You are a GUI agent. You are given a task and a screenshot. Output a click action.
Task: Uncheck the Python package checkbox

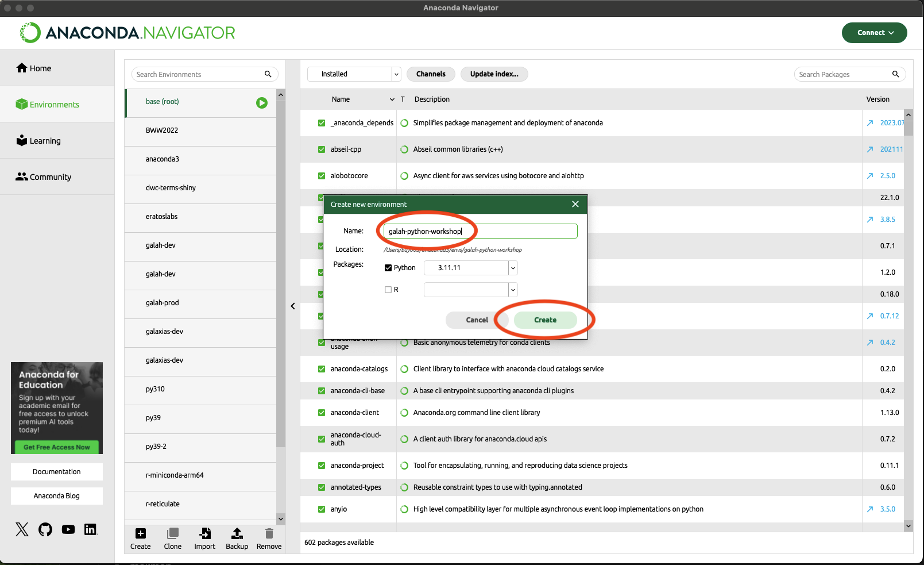tap(388, 268)
